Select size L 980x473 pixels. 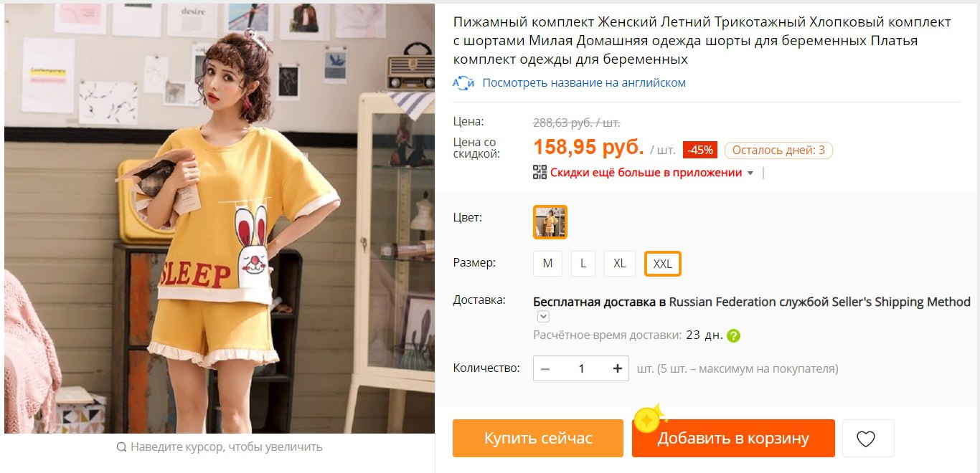pyautogui.click(x=583, y=264)
